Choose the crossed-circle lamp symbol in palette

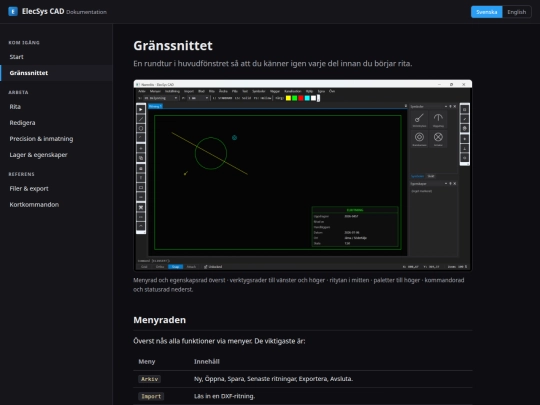click(x=438, y=138)
